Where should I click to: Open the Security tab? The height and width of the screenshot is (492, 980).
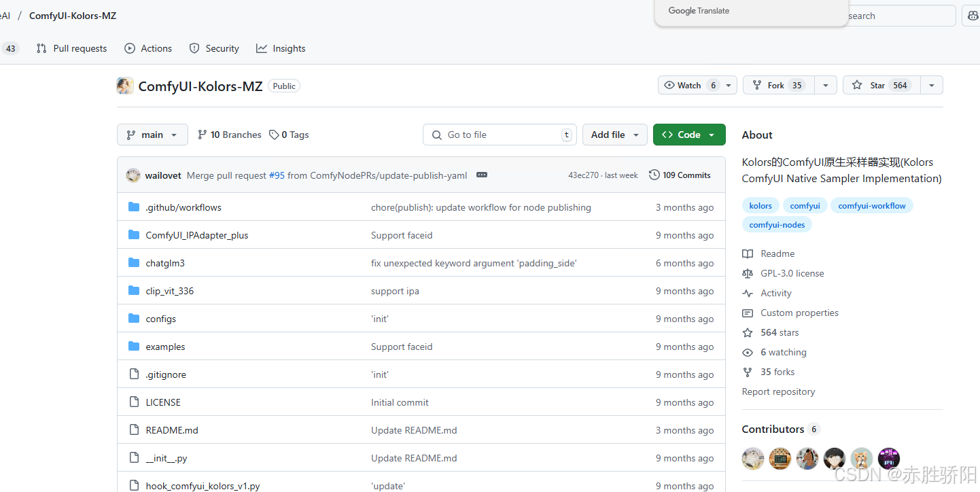click(214, 48)
